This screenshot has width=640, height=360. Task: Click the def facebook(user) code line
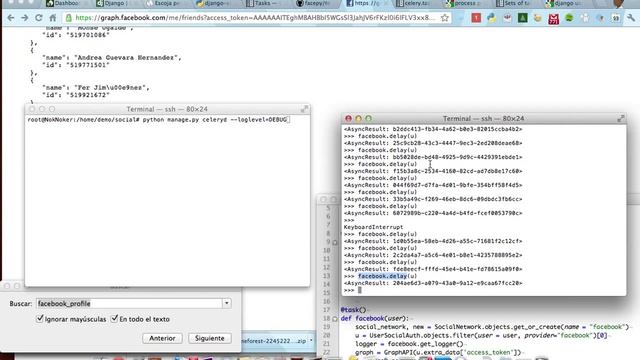point(374,318)
